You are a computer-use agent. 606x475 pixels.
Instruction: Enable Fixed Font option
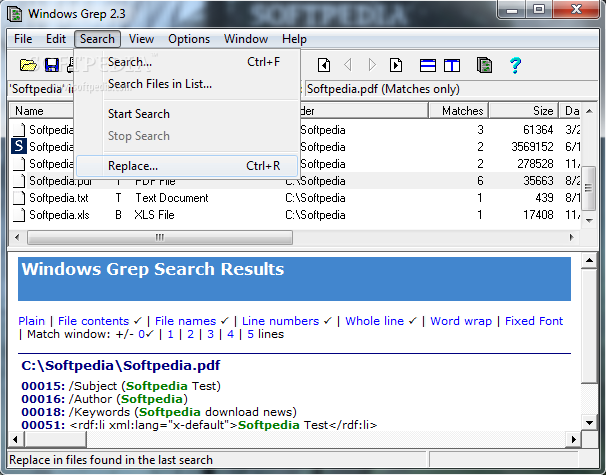point(534,321)
